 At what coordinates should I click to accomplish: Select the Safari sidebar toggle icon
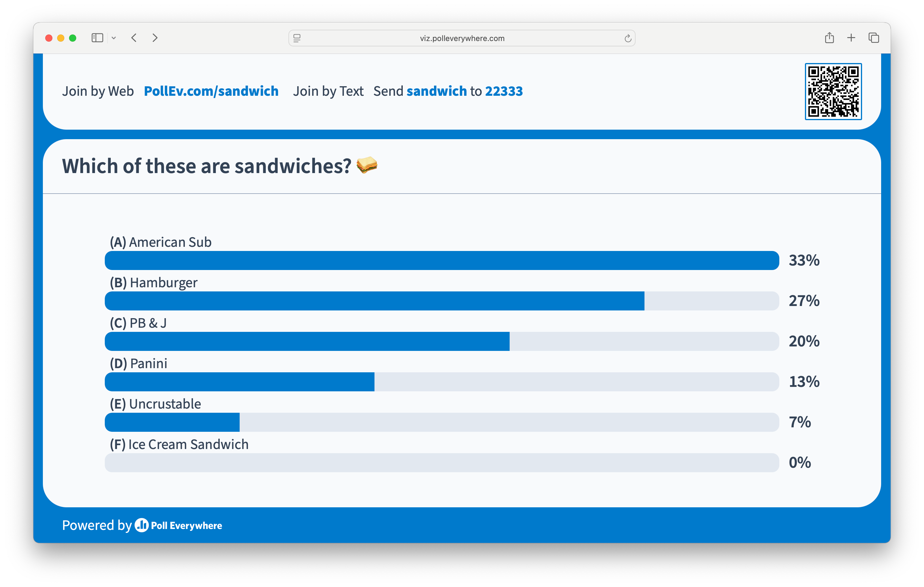97,37
